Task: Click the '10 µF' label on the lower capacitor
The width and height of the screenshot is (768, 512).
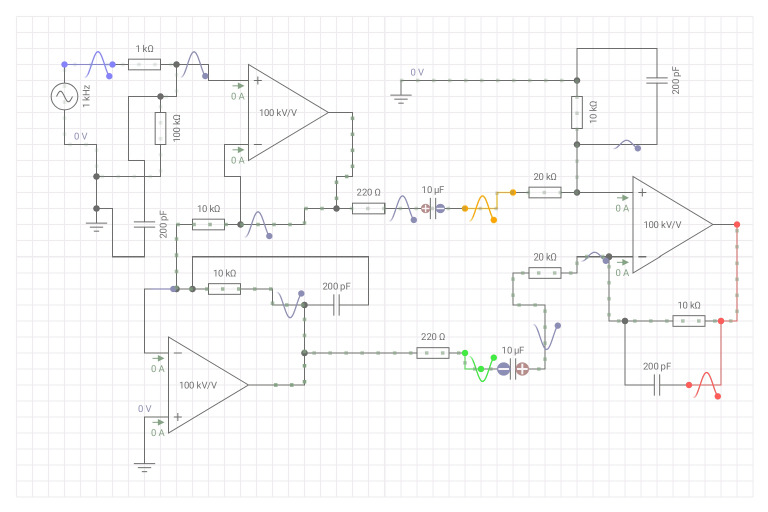Action: (x=513, y=350)
